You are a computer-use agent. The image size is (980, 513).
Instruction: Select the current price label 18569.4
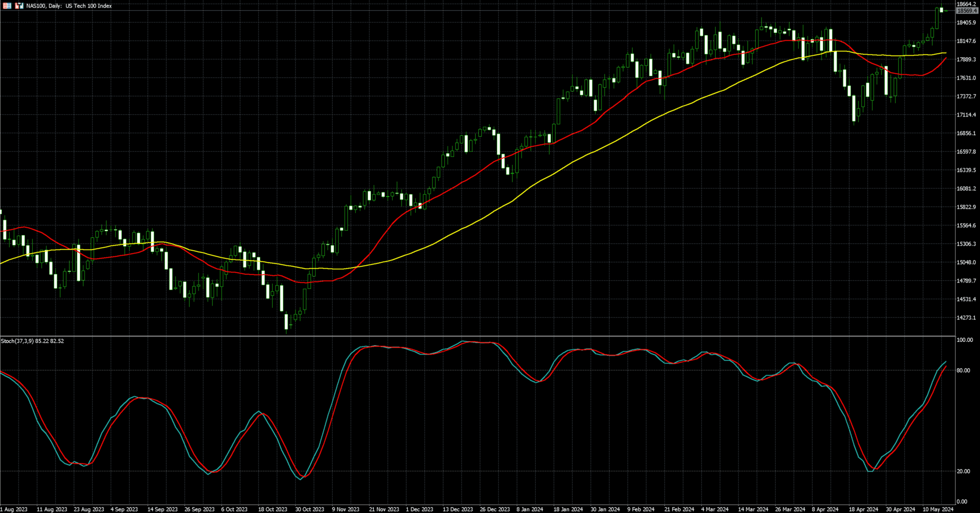(967, 11)
